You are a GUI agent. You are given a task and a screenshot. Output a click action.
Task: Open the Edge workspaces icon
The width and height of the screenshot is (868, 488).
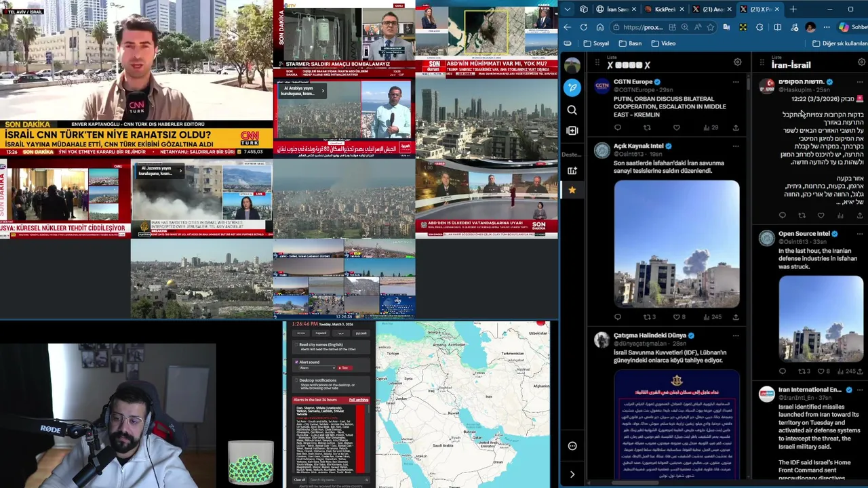click(584, 9)
